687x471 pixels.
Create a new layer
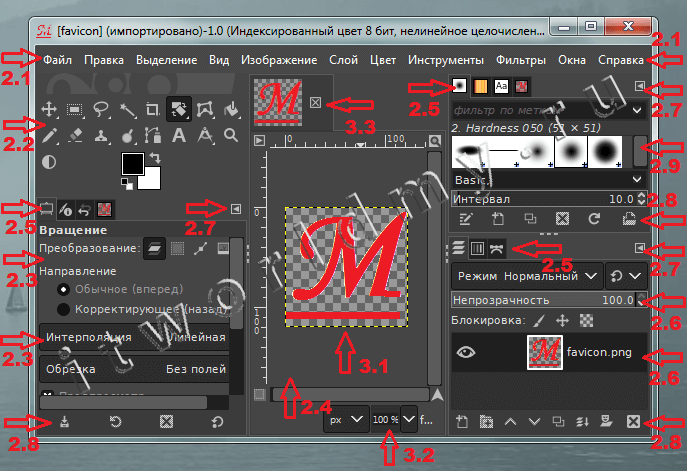point(461,421)
